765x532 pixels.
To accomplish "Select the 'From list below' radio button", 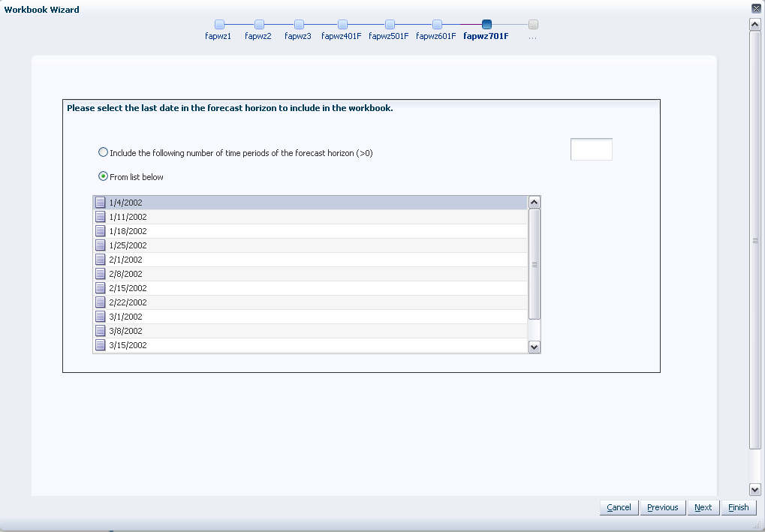I will pos(103,176).
